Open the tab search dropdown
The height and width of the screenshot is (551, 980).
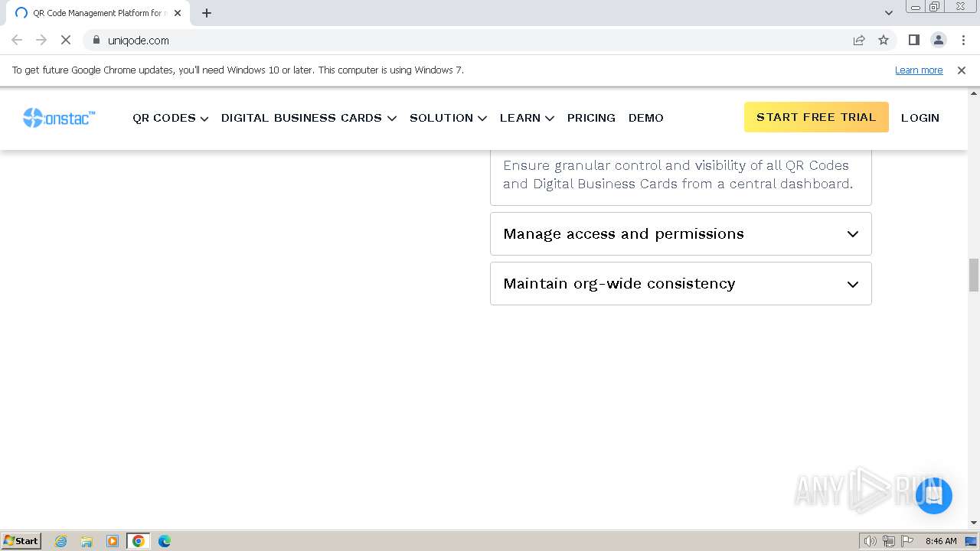pos(888,13)
